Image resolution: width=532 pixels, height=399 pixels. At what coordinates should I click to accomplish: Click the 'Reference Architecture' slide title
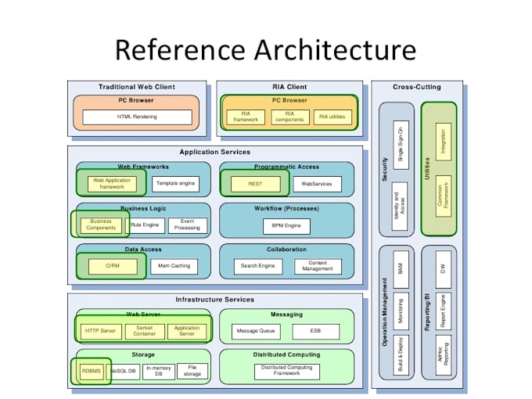point(266,50)
